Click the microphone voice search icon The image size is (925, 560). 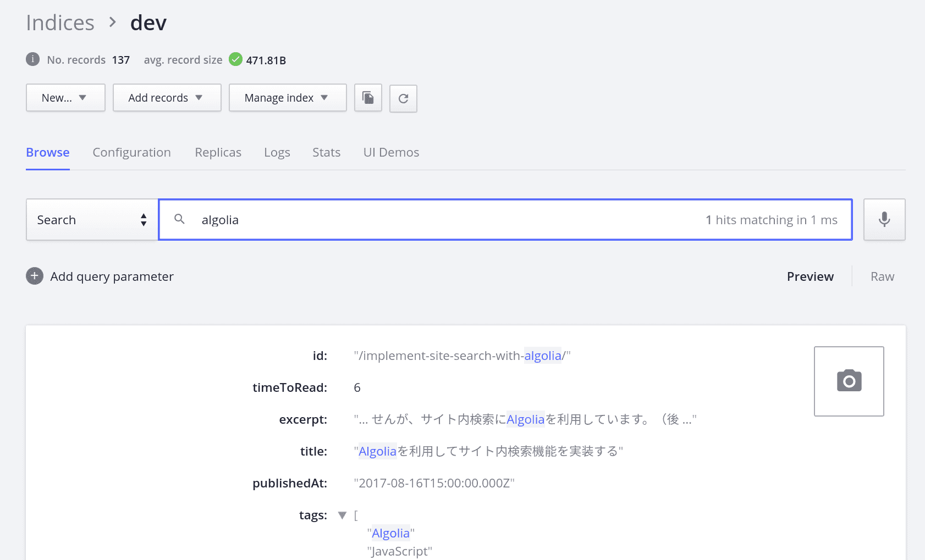point(884,219)
